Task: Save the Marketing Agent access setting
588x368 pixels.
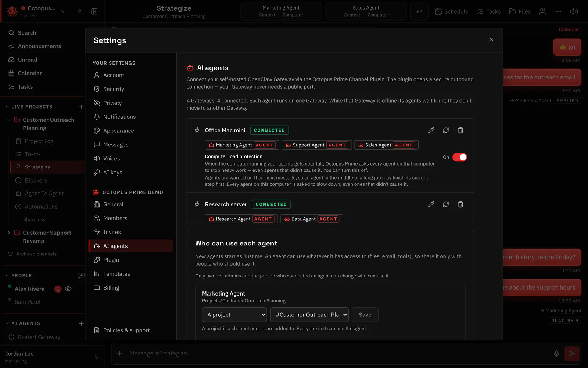Action: (365, 315)
